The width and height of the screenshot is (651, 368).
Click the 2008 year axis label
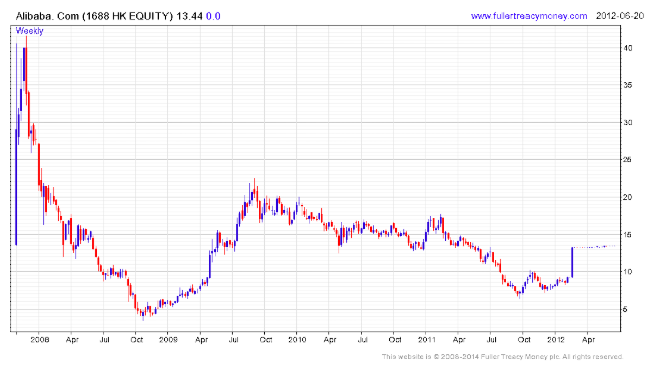(39, 340)
